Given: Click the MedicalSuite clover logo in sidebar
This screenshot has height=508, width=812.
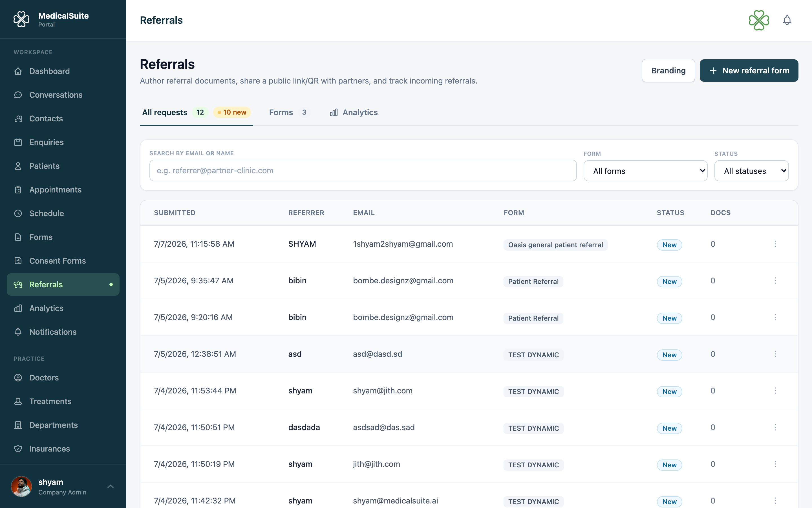Looking at the screenshot, I should pyautogui.click(x=21, y=19).
